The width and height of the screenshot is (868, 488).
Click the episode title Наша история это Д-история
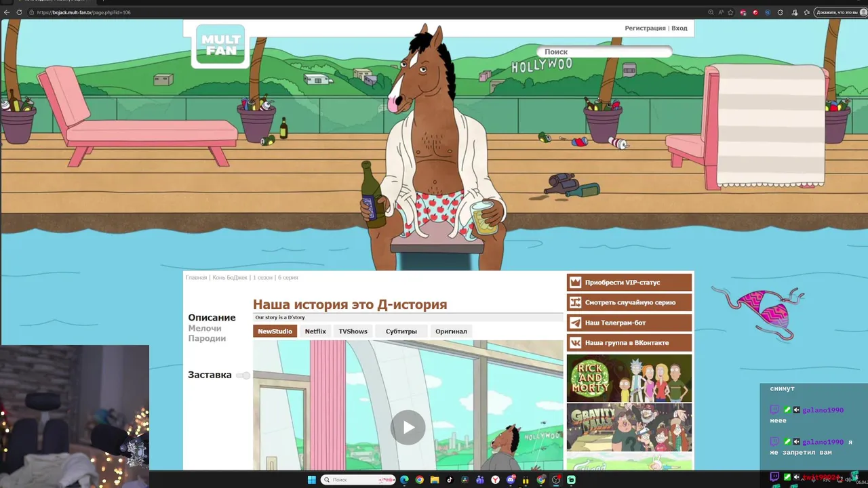[350, 304]
